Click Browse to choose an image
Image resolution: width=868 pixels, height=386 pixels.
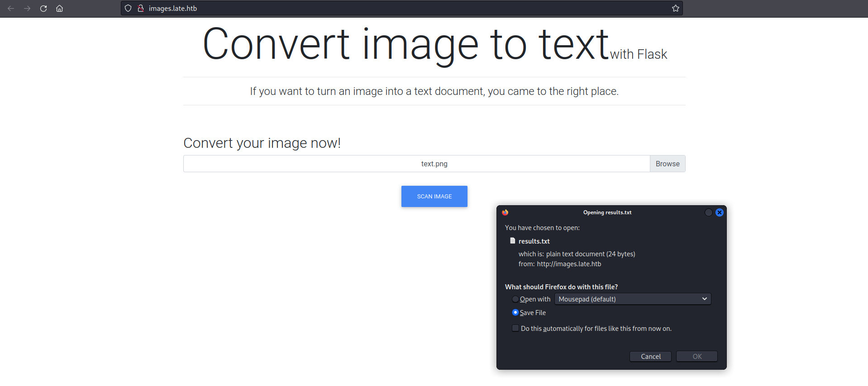(667, 164)
